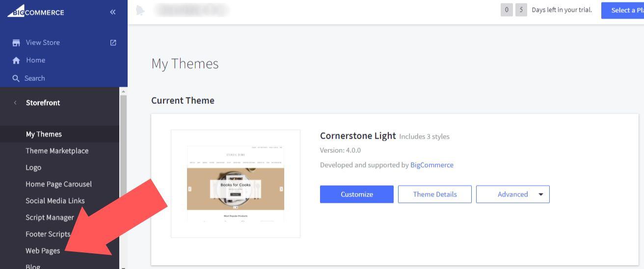
Task: Click the My Themes page heading
Action: coord(185,64)
